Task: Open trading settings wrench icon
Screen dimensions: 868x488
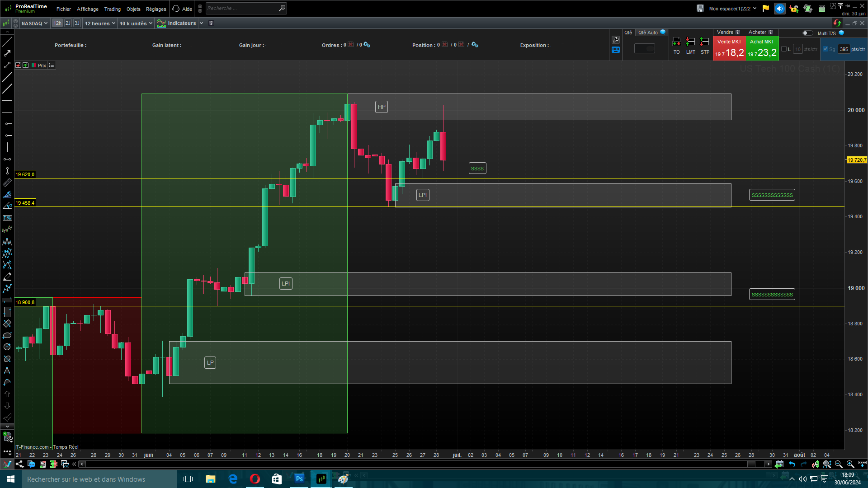Action: (616, 40)
